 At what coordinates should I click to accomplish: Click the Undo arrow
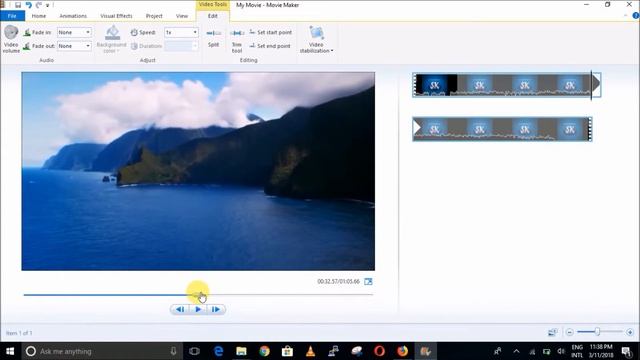tap(29, 5)
